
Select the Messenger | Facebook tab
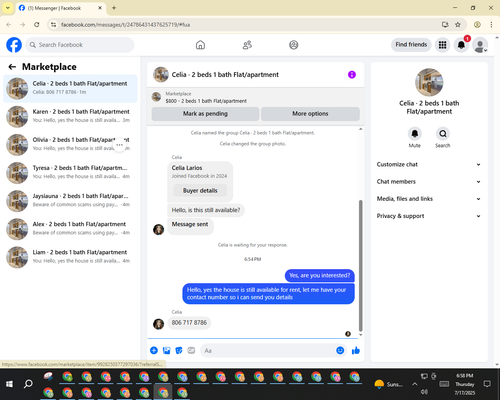[60, 8]
